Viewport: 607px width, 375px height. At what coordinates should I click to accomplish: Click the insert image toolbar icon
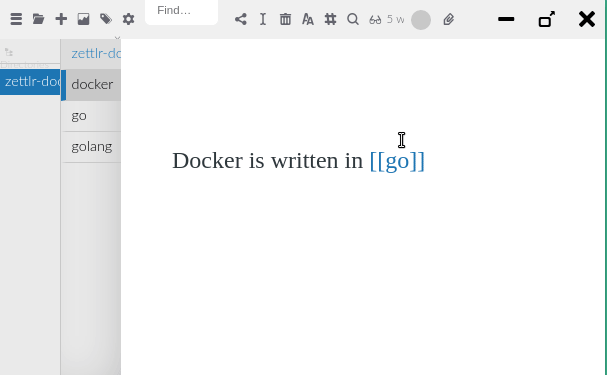[83, 19]
